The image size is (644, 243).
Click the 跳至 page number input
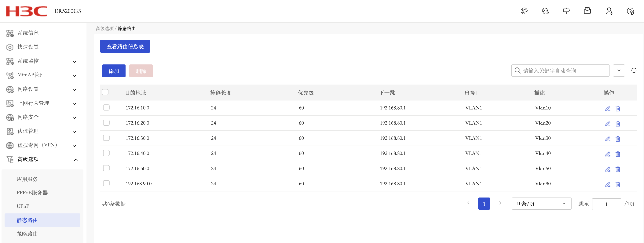point(606,204)
